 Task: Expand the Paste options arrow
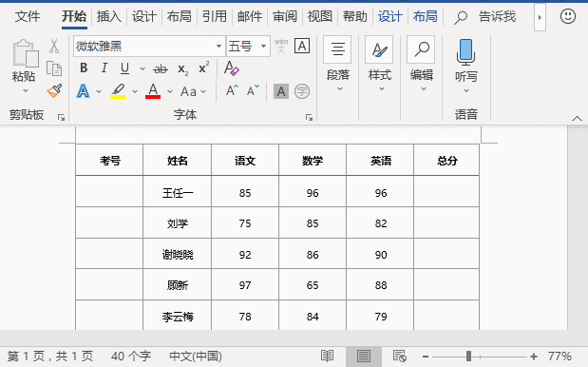click(25, 90)
